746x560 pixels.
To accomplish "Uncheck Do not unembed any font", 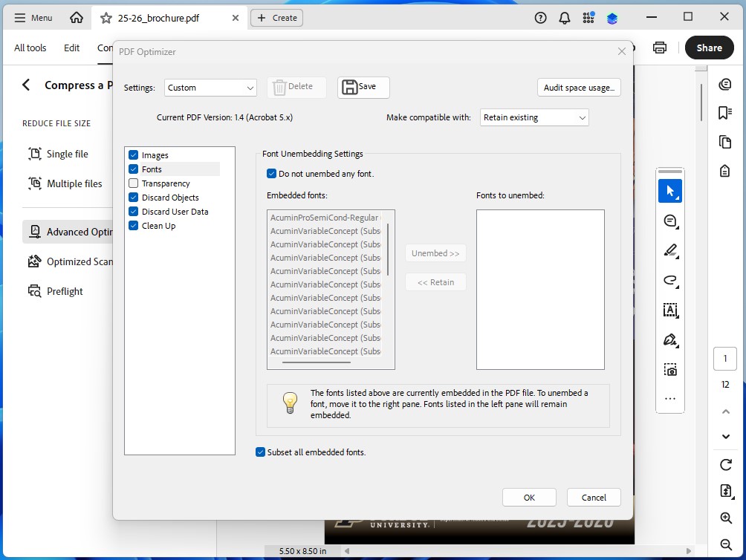I will click(271, 174).
